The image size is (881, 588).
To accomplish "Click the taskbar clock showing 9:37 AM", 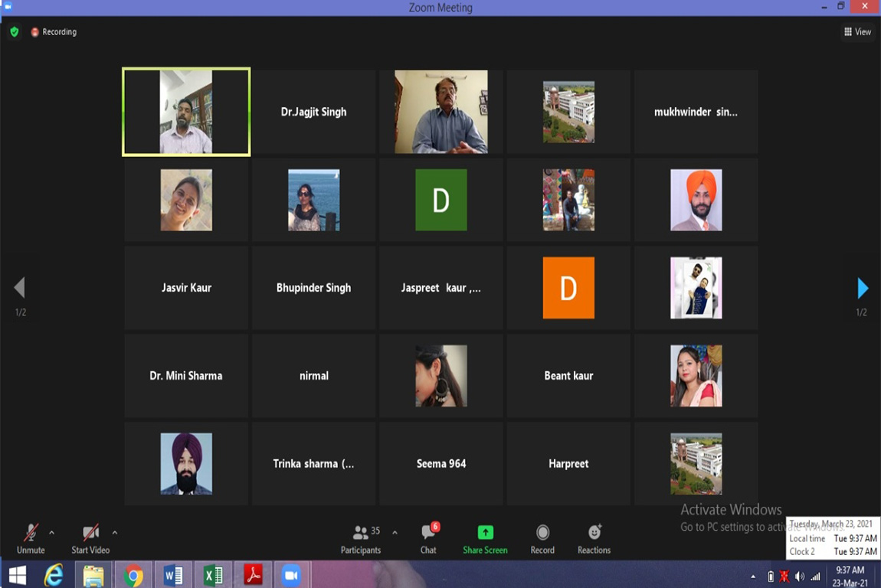I will (x=850, y=575).
